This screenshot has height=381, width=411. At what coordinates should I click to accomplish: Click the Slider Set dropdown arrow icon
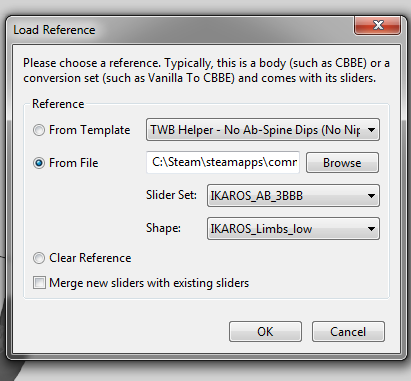(371, 196)
